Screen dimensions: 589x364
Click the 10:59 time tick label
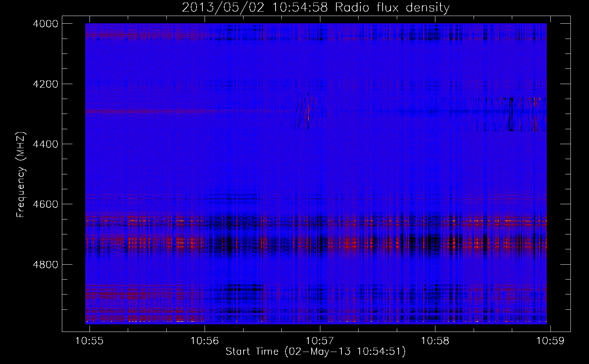[x=550, y=341]
